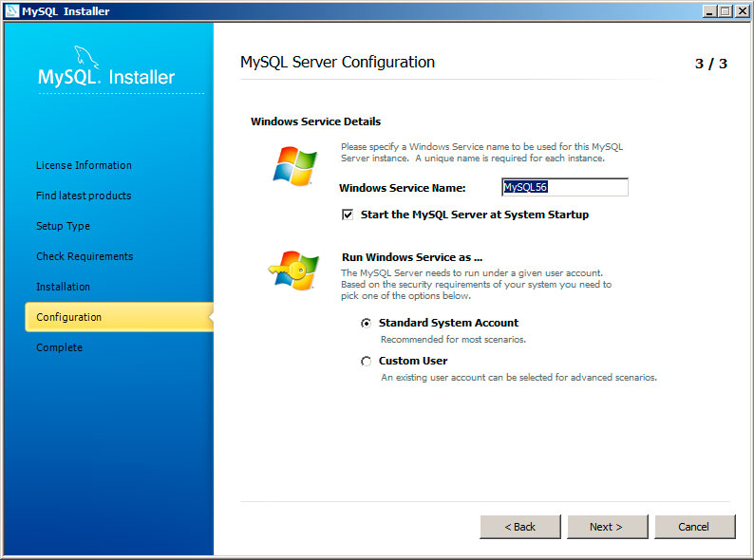The image size is (754, 560).
Task: Toggle Start the MySQL Server at System Startup
Action: point(348,215)
